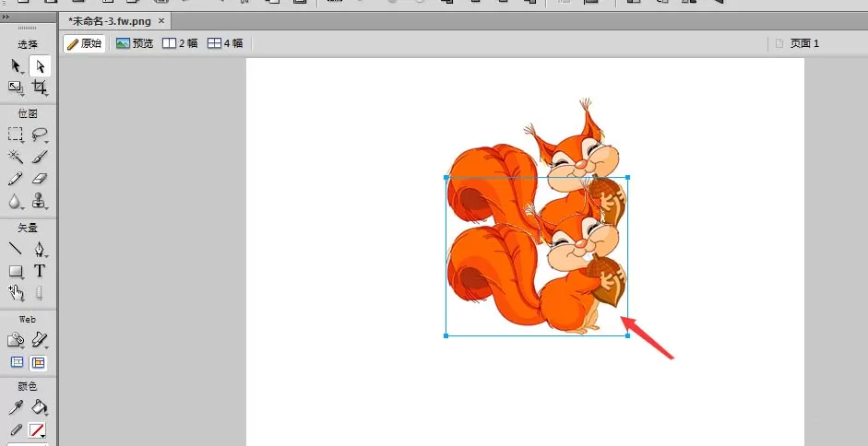Image resolution: width=868 pixels, height=446 pixels.
Task: Switch to the 2 幅 view
Action: click(x=180, y=43)
